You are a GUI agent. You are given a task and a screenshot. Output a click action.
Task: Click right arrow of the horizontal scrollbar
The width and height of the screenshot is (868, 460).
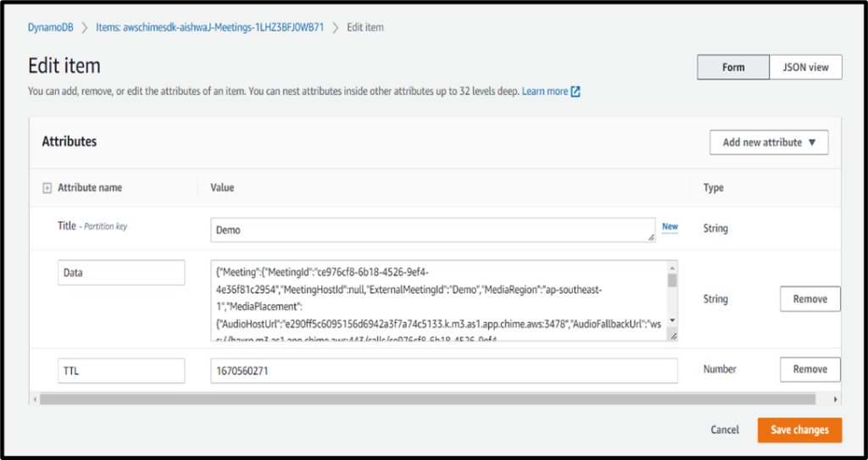(836, 399)
